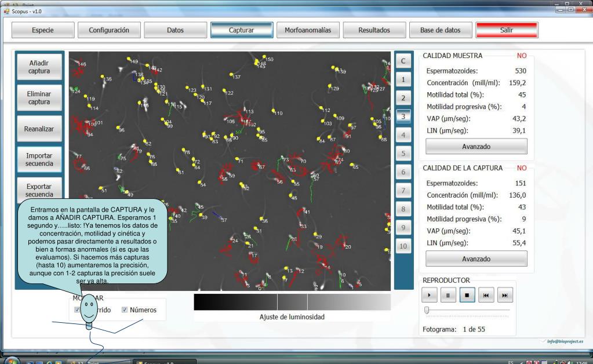593x364 pixels.
Task: Select capture number 2
Action: point(403,98)
